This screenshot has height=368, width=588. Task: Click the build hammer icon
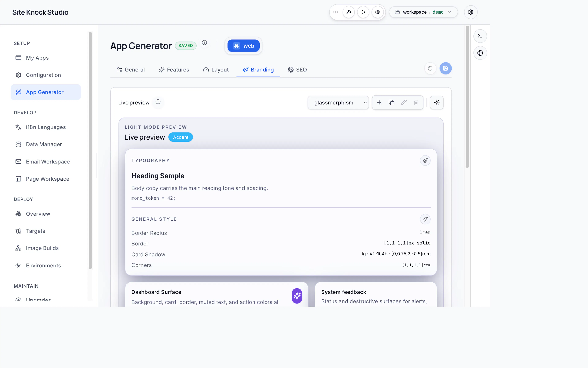point(349,12)
